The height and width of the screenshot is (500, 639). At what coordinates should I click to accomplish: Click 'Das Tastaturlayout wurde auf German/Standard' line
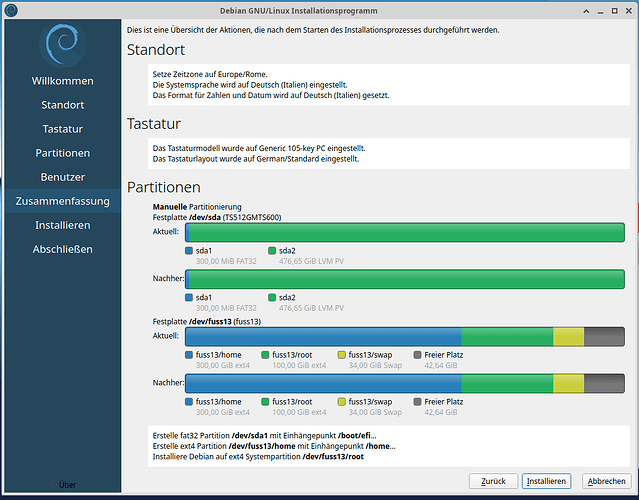[x=256, y=159]
